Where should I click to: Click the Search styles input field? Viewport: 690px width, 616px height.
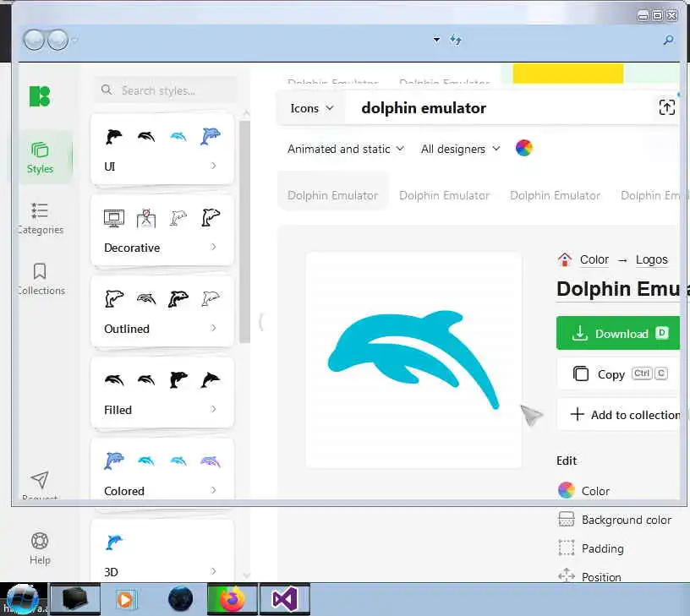[166, 90]
